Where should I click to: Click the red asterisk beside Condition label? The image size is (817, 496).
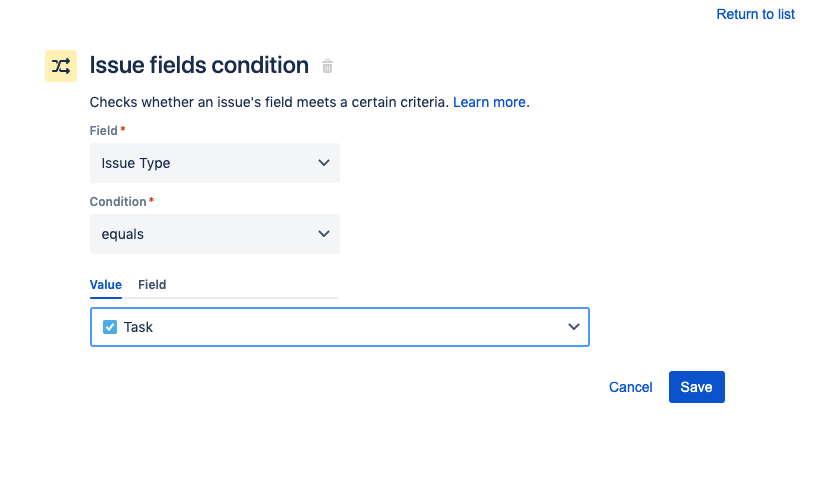[151, 201]
